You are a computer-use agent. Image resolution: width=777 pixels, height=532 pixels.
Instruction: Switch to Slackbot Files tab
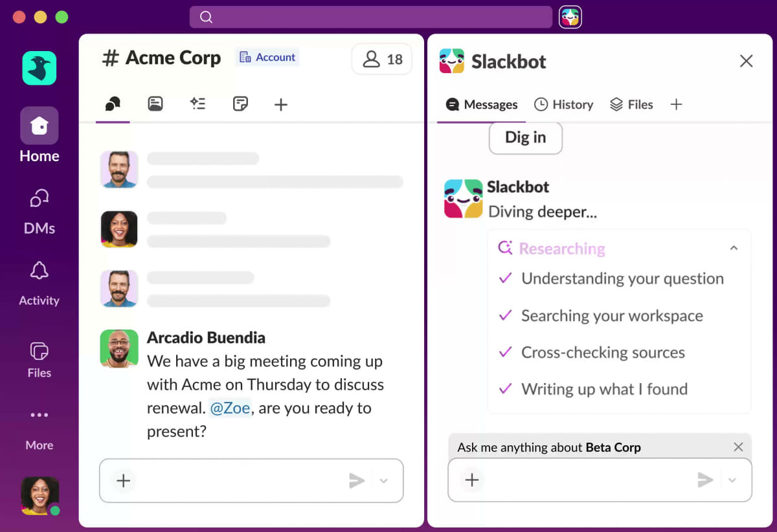631,104
